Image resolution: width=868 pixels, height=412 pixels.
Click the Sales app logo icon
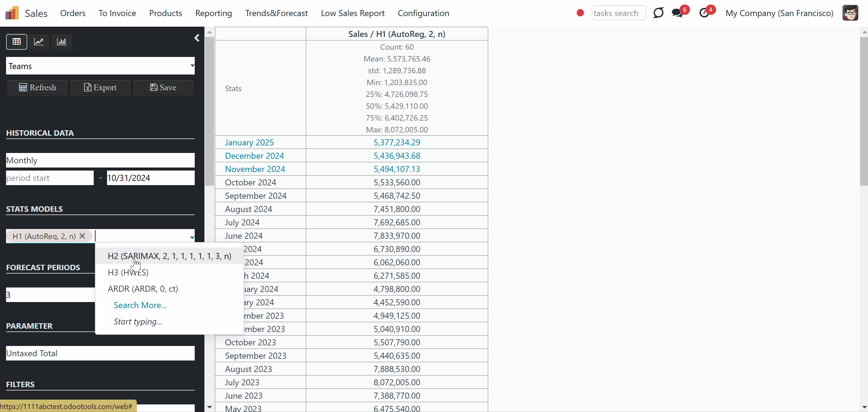pyautogui.click(x=12, y=13)
